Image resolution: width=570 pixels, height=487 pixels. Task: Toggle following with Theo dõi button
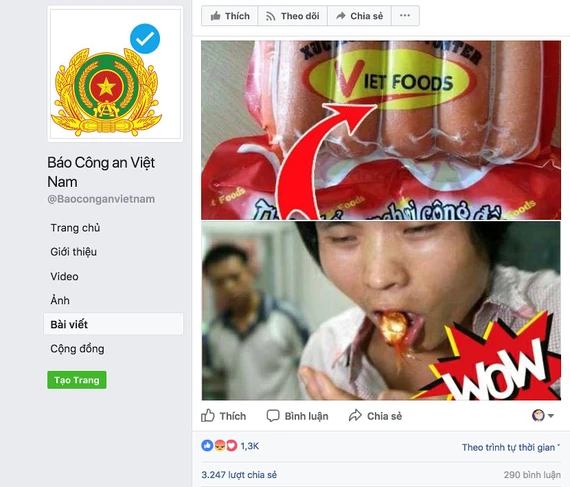tap(293, 16)
